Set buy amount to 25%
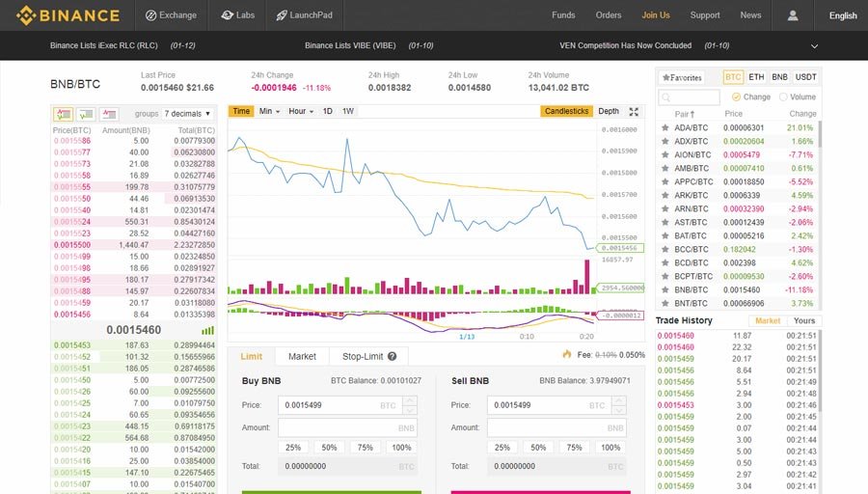Screen dimensions: 868x494 (293, 448)
